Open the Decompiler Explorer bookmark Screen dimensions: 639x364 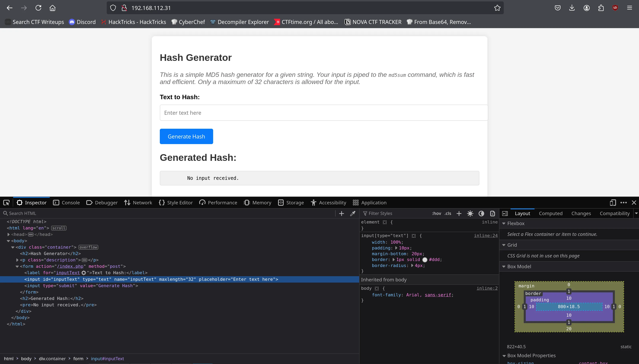click(240, 22)
